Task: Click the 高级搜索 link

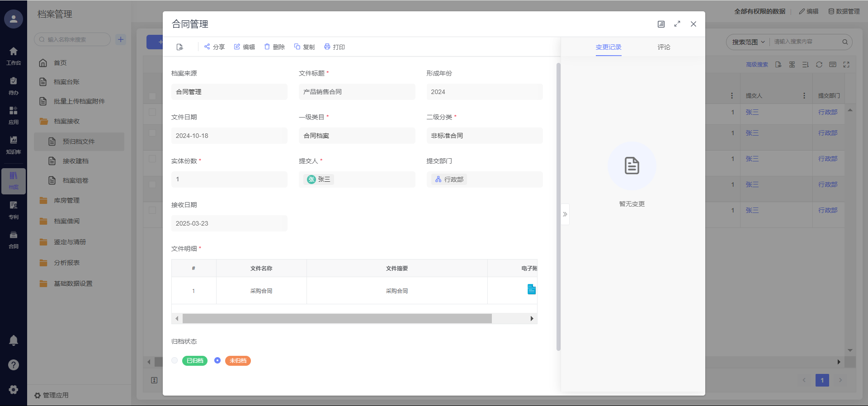Action: tap(757, 65)
